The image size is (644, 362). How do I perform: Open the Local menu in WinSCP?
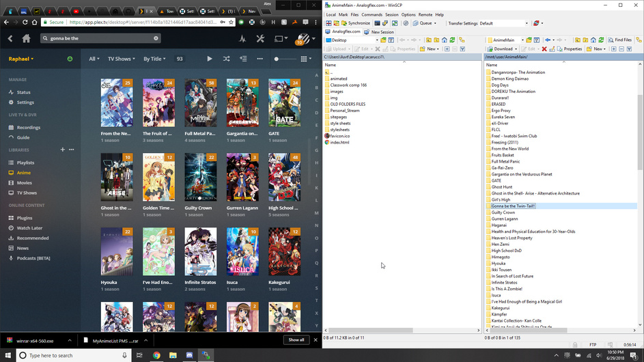(x=331, y=14)
